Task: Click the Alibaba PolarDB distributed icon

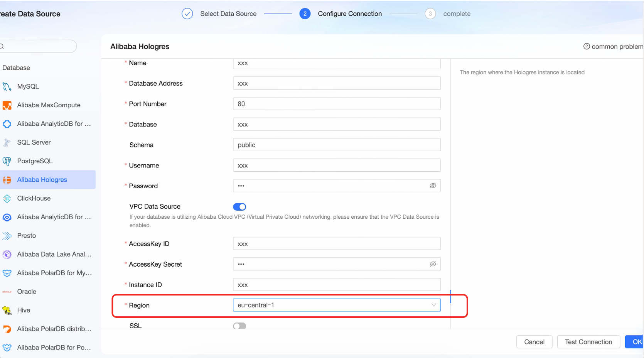Action: 7,329
